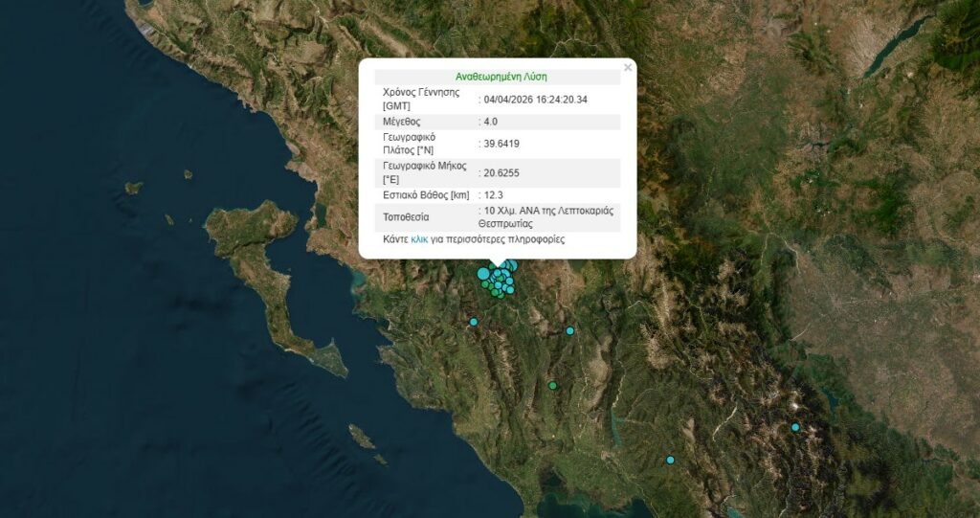Select the magnitude value 4.0

tap(491, 122)
